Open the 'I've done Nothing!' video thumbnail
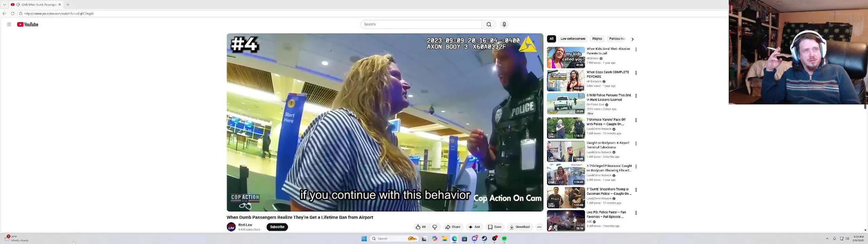 566,81
